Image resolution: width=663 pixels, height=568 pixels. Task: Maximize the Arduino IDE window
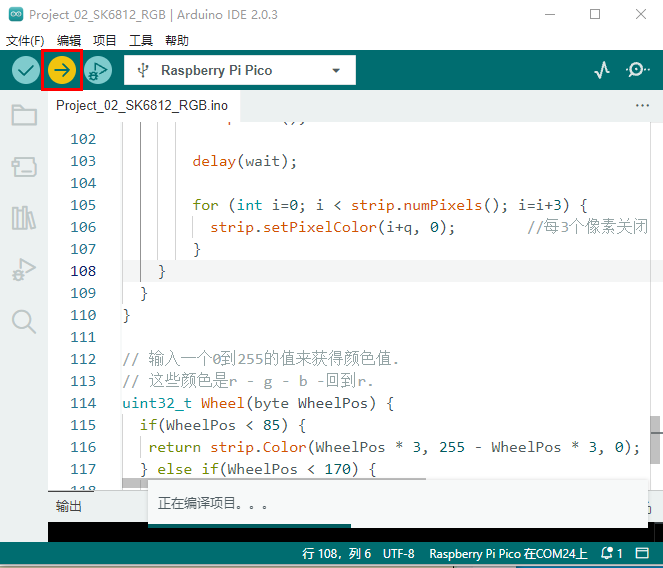pos(595,14)
